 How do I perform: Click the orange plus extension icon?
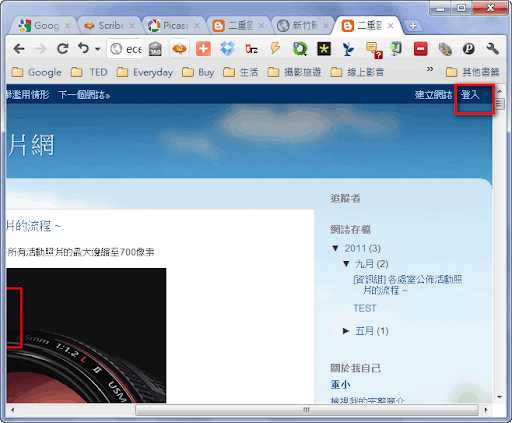[203, 49]
